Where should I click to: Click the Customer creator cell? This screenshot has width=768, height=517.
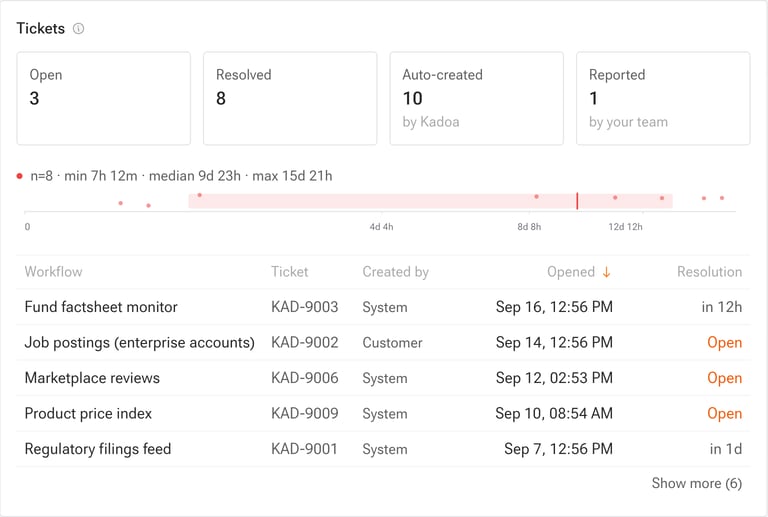[x=392, y=343]
